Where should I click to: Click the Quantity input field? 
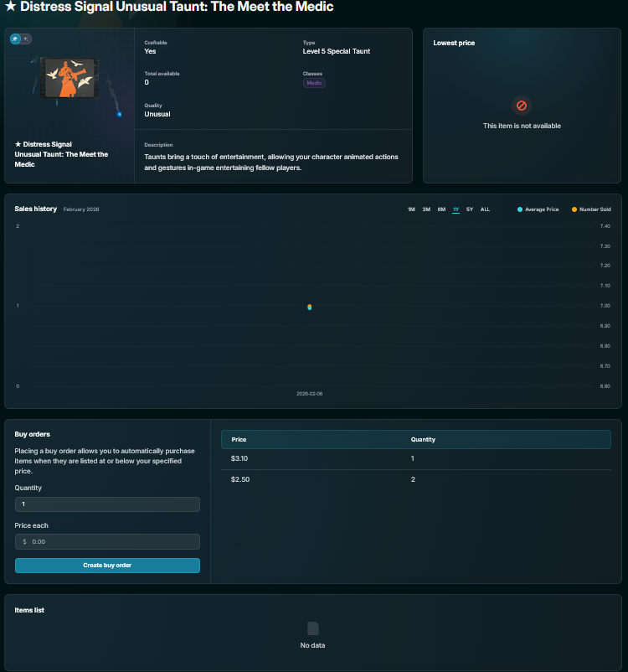107,504
